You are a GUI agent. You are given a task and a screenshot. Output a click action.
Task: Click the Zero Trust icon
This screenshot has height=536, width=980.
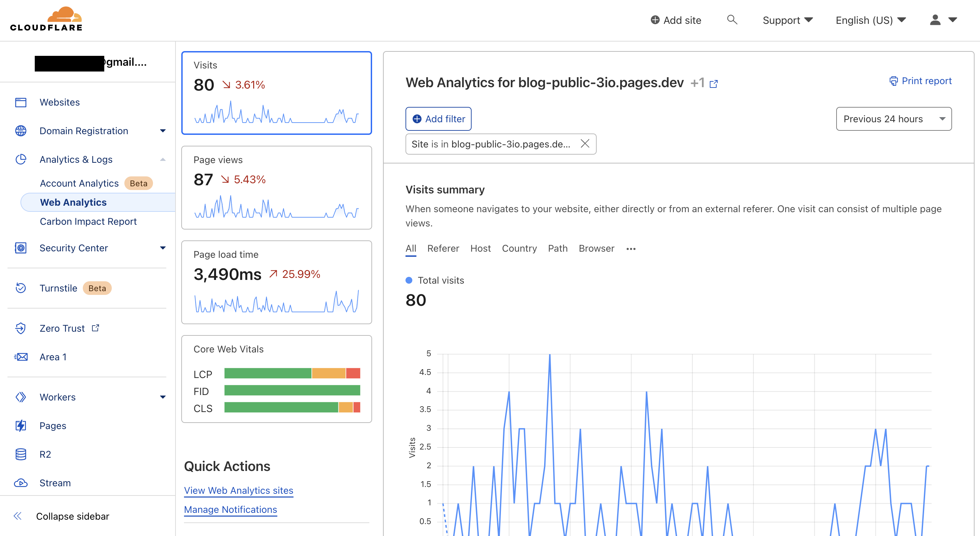coord(20,328)
